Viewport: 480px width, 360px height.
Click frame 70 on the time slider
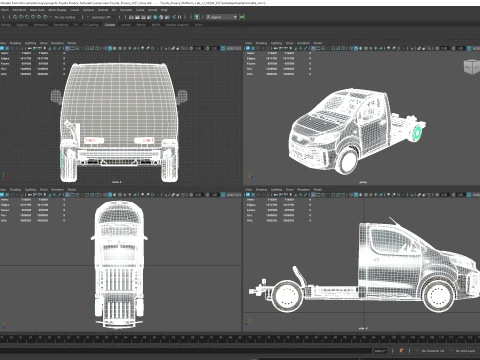click(250, 338)
